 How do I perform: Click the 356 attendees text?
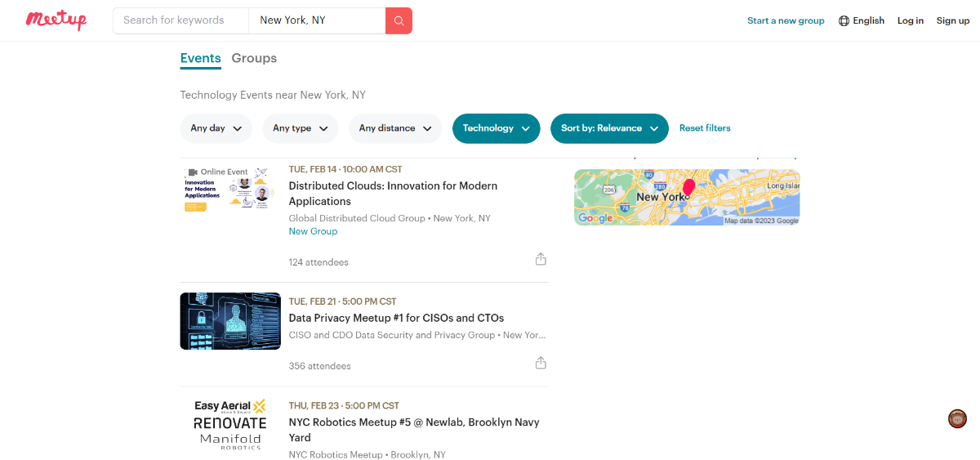coord(320,366)
